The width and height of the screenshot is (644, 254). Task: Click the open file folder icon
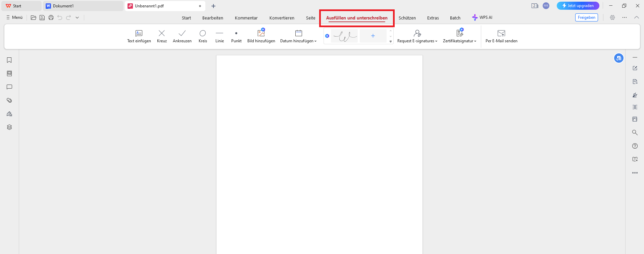34,17
